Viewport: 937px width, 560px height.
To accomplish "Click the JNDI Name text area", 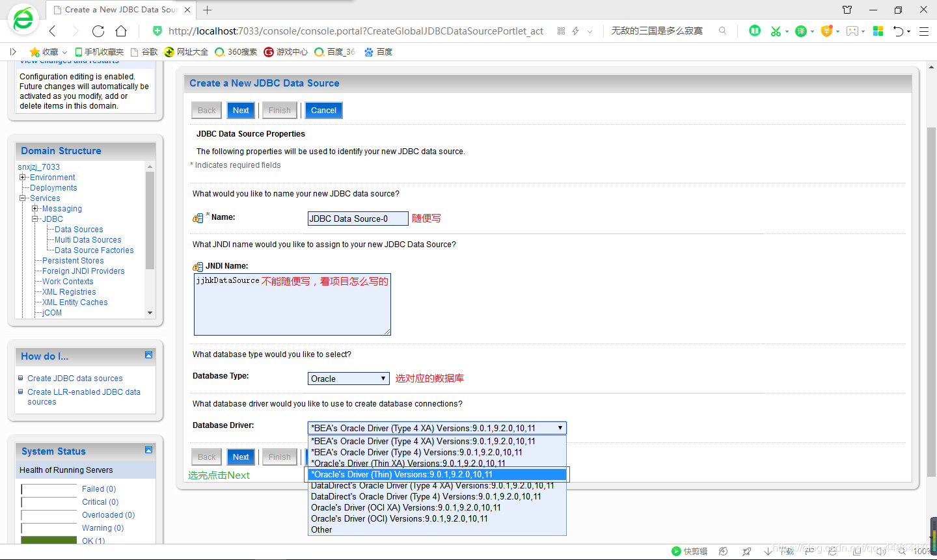I will [x=292, y=304].
